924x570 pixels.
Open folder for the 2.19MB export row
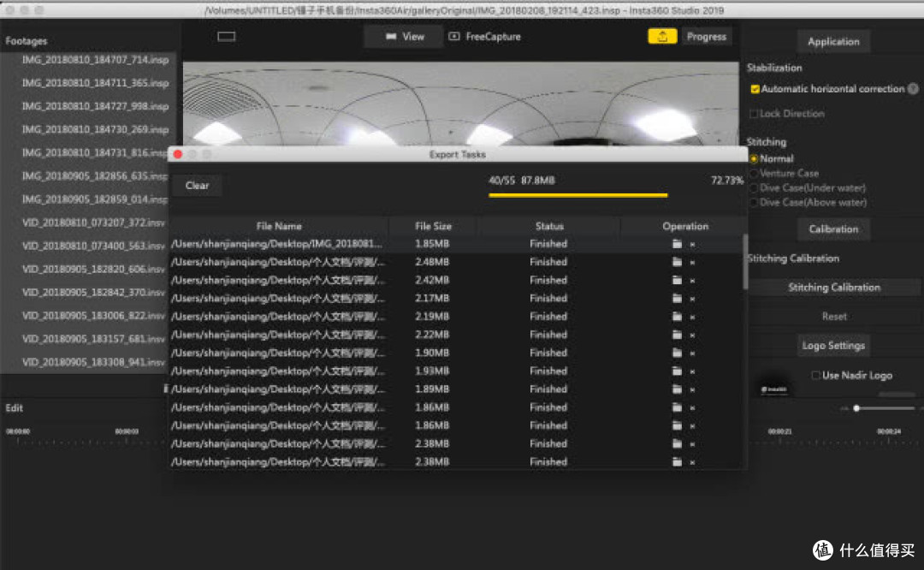click(x=677, y=318)
